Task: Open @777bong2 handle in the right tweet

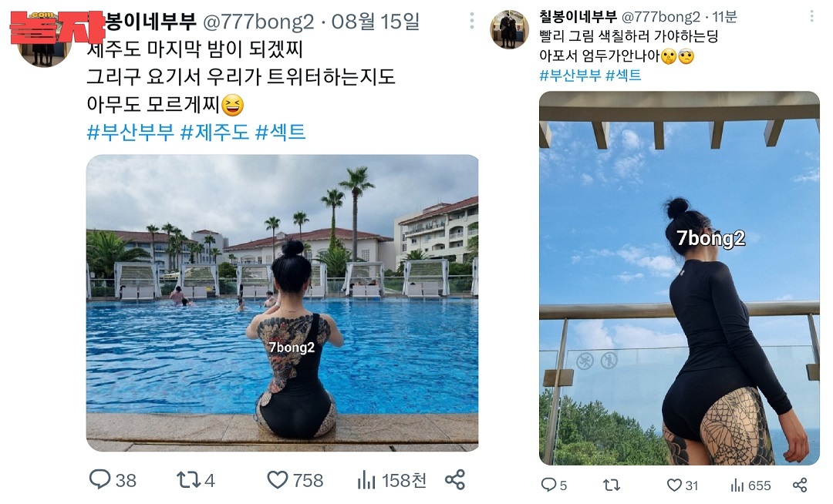Action: (x=660, y=17)
